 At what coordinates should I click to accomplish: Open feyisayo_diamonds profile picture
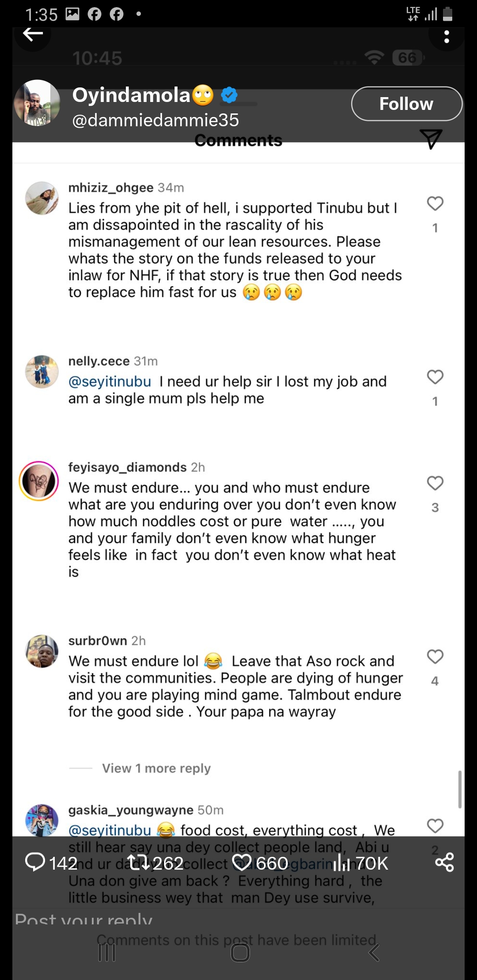coord(39,481)
